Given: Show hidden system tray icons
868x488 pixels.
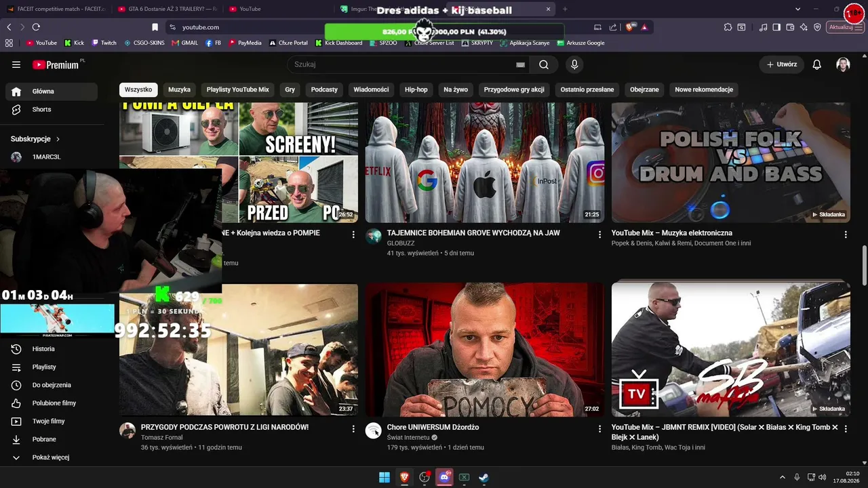Looking at the screenshot, I should [x=782, y=477].
